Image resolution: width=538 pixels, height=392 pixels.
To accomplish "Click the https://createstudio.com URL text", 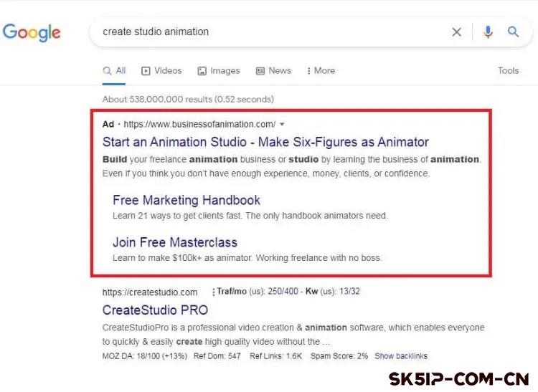I will pos(150,292).
